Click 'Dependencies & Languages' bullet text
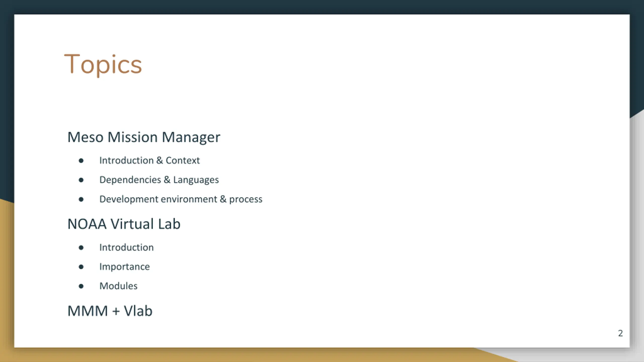 tap(159, 180)
